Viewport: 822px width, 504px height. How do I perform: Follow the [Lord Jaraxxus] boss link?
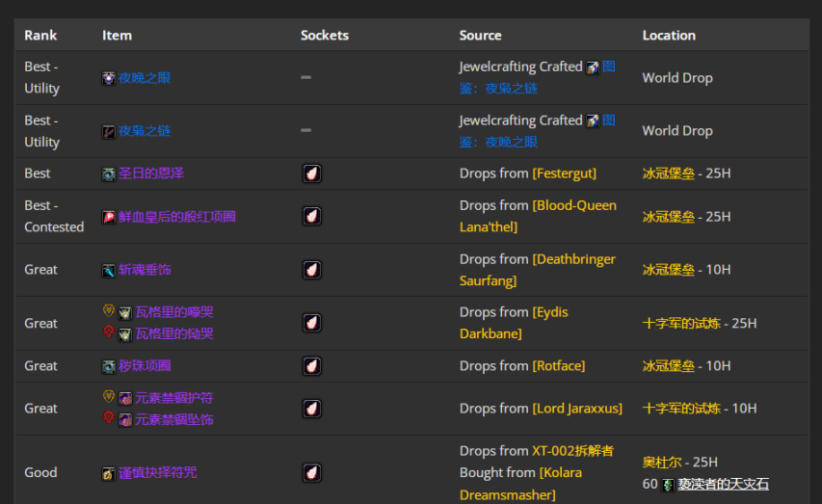tap(577, 409)
